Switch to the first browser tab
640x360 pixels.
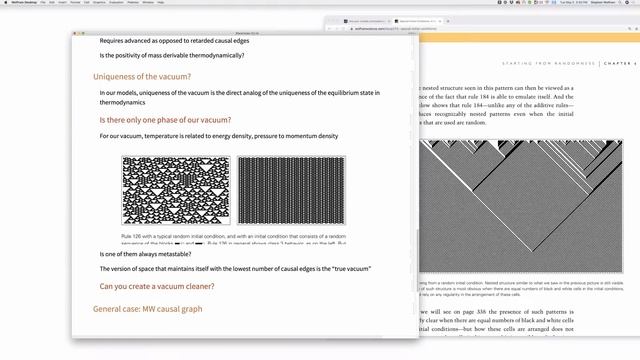pos(366,21)
